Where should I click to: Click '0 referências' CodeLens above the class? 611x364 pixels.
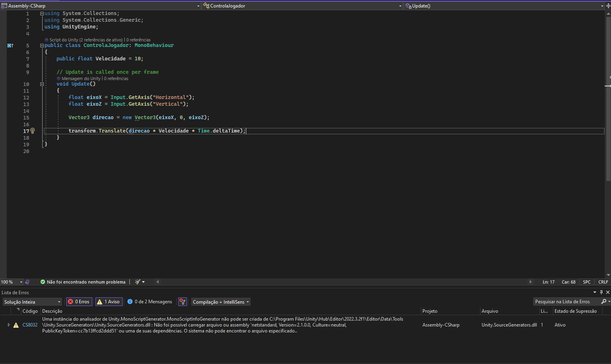pyautogui.click(x=138, y=40)
